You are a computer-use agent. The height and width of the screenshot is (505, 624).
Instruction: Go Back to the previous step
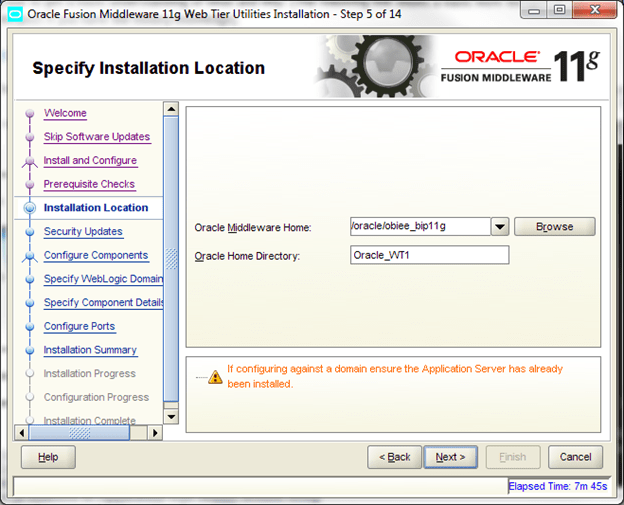[x=394, y=457]
